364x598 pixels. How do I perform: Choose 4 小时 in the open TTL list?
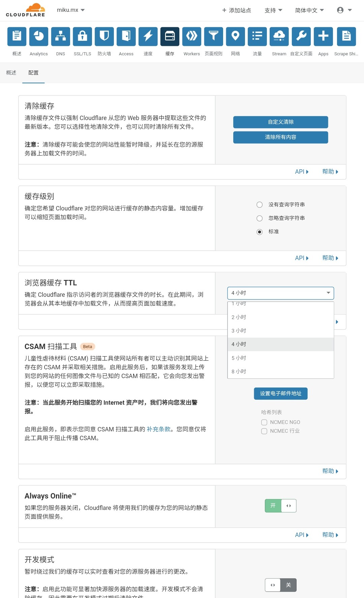point(281,344)
